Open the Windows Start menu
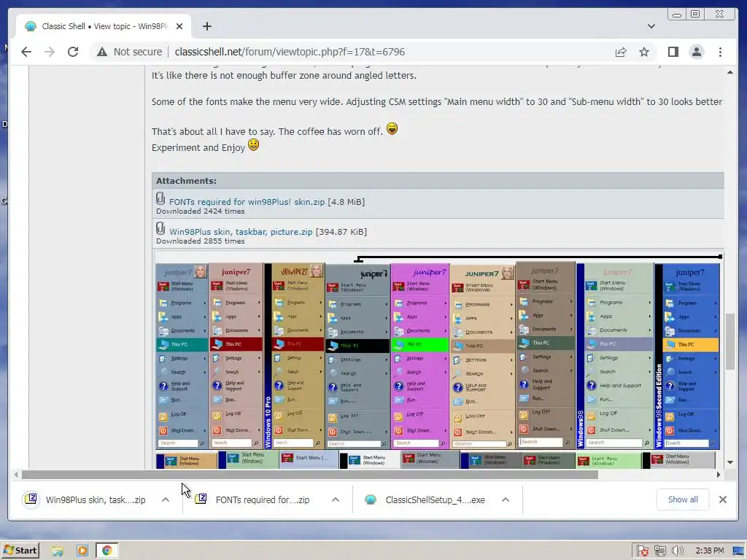Viewport: 747px width, 560px height. (x=20, y=551)
